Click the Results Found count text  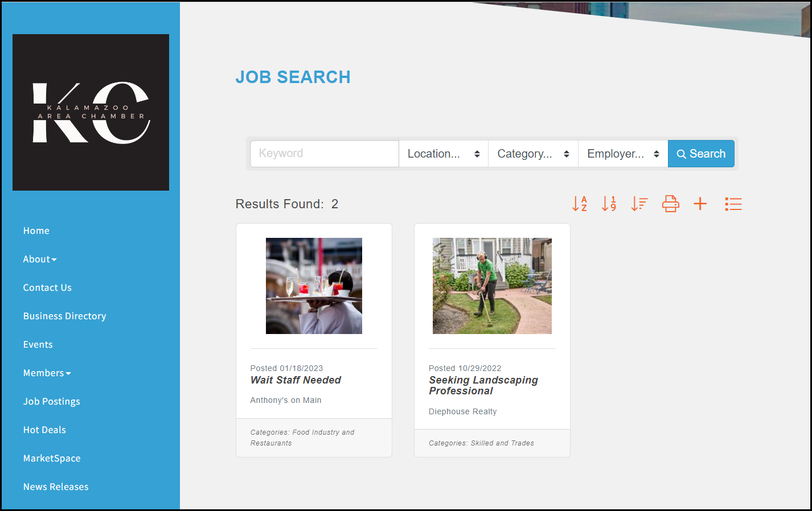[x=287, y=204]
